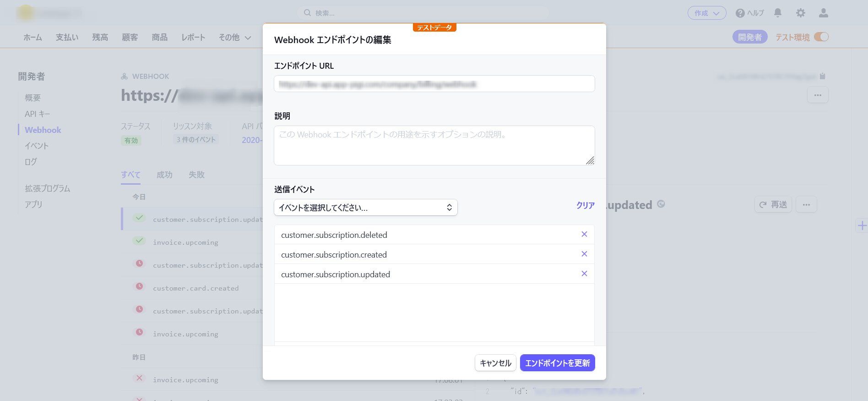Remove customer.subscription.deleted event with X icon
The width and height of the screenshot is (868, 401).
[584, 234]
